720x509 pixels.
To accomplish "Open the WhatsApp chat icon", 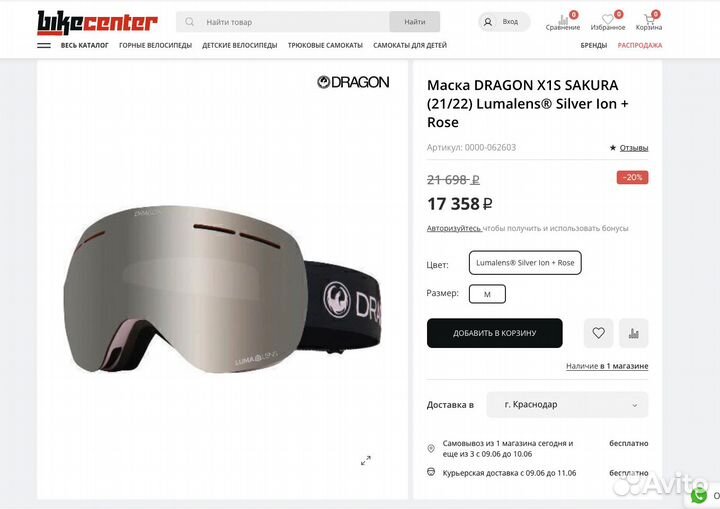I will pyautogui.click(x=698, y=496).
